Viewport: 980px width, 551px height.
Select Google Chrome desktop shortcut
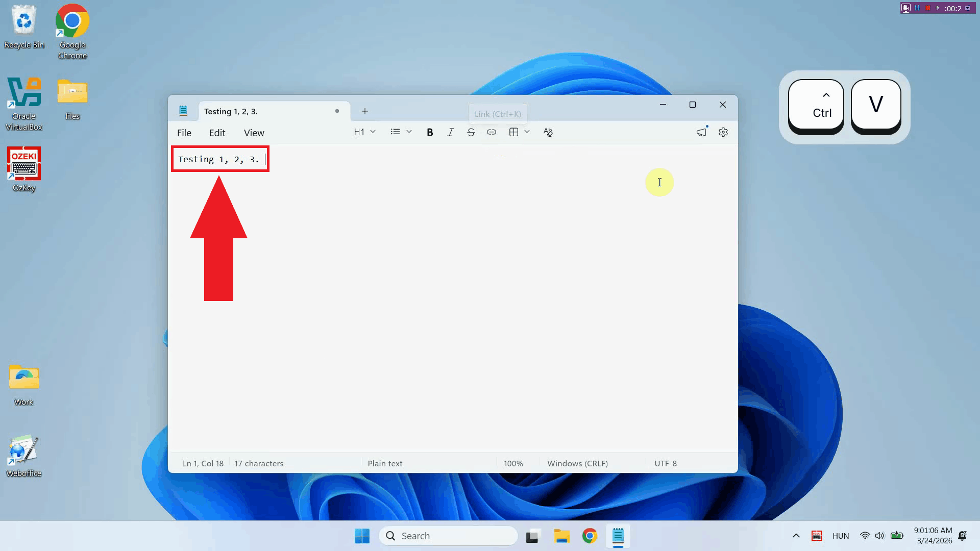pyautogui.click(x=72, y=32)
